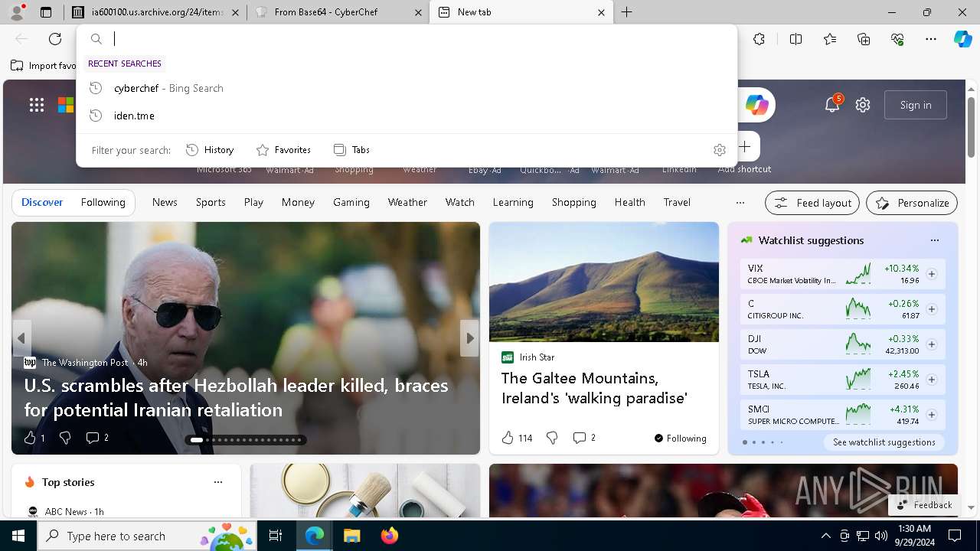The width and height of the screenshot is (980, 551).
Task: Toggle the split screen icon
Action: (795, 39)
